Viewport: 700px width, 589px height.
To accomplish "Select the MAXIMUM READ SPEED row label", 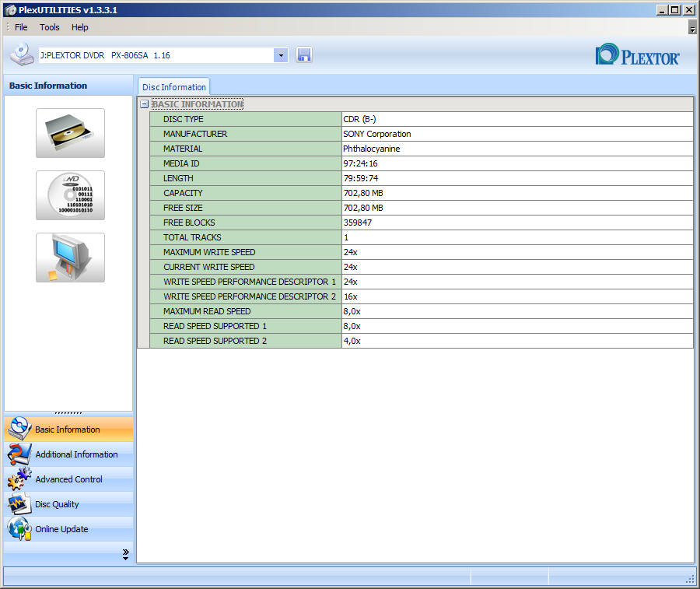I will coord(246,311).
